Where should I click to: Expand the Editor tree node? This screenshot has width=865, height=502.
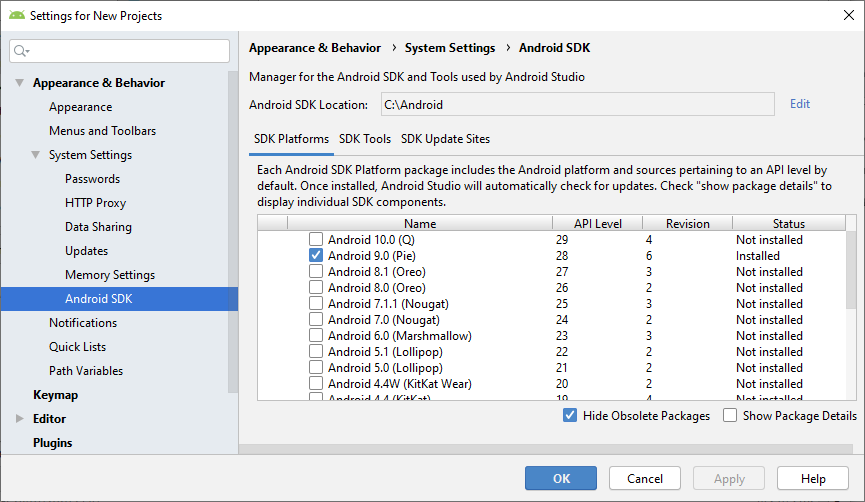coord(19,419)
